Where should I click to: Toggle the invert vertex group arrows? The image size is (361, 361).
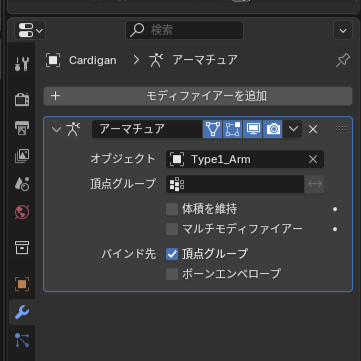coord(314,184)
